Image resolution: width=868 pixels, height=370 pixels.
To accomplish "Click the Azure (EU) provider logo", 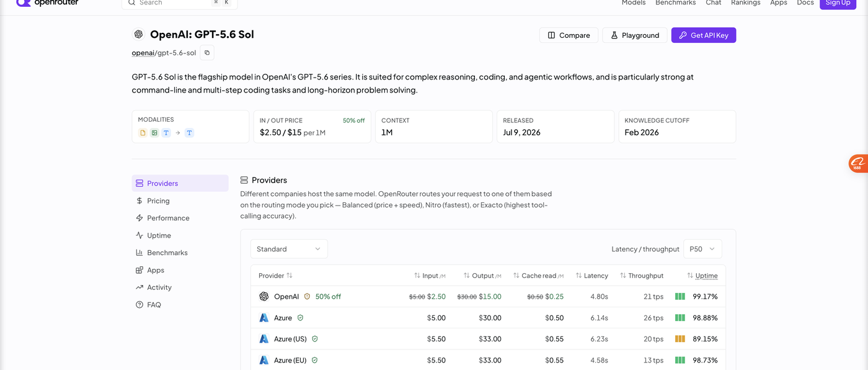I will tap(264, 360).
